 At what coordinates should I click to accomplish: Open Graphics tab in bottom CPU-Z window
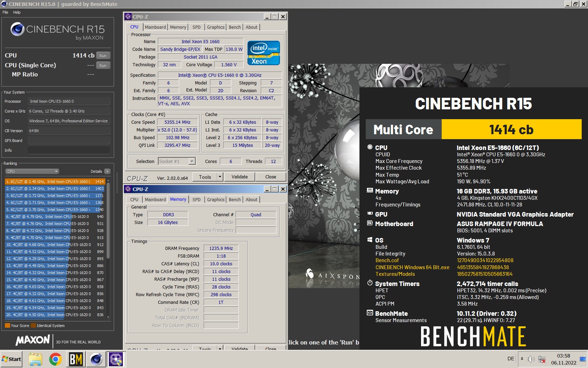[x=216, y=199]
